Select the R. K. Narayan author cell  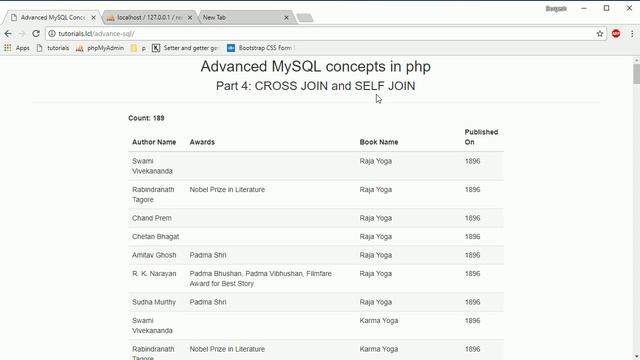point(154,273)
